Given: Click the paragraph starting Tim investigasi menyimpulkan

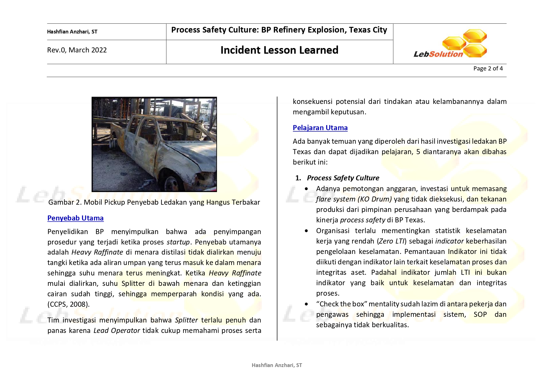Looking at the screenshot, I should 154,325.
